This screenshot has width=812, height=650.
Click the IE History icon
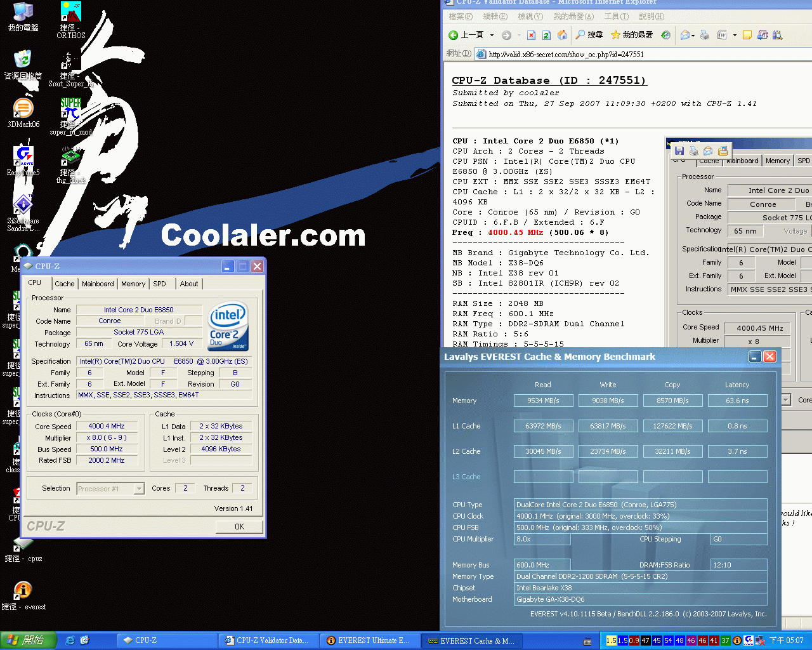pyautogui.click(x=665, y=35)
